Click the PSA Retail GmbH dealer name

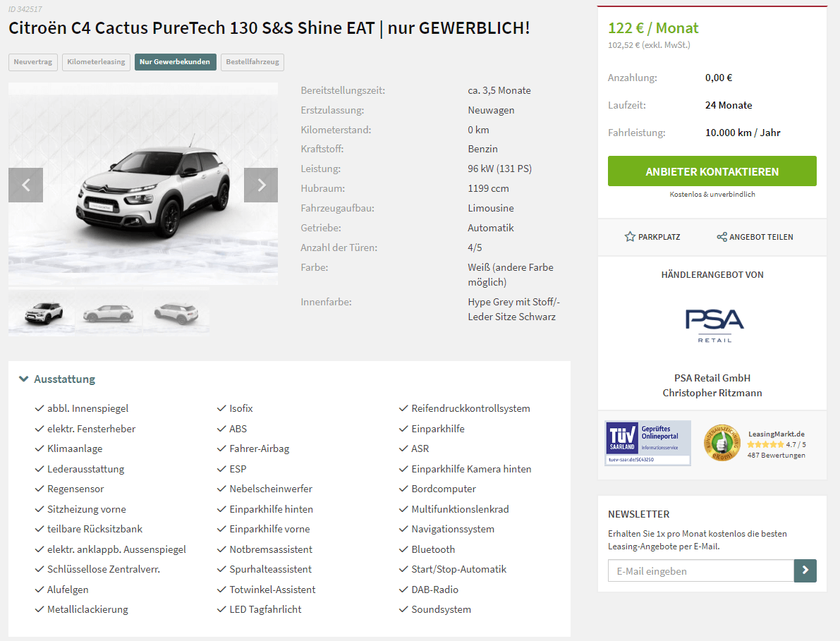click(712, 378)
